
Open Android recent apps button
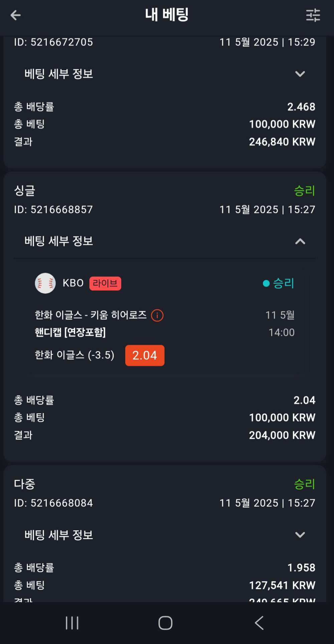tap(72, 623)
